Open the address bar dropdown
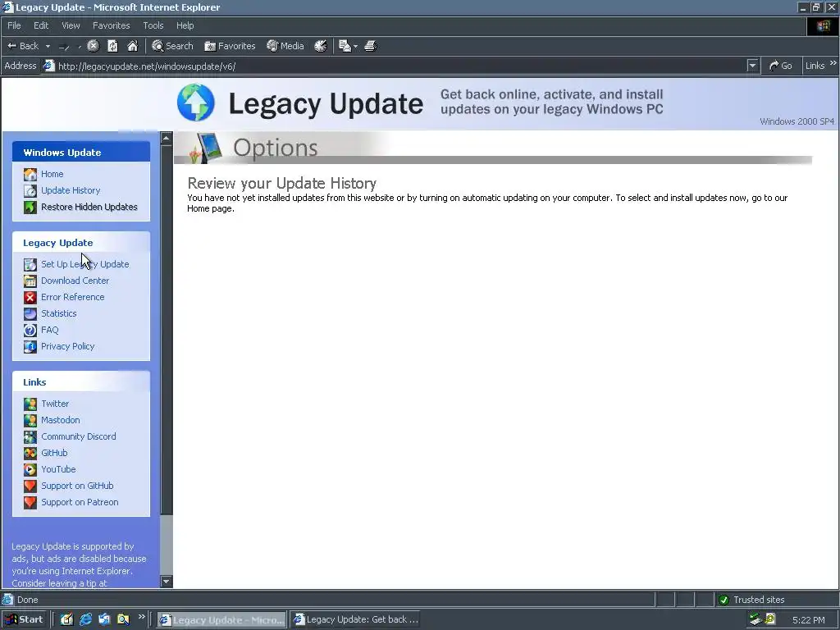The height and width of the screenshot is (630, 840). coord(753,66)
